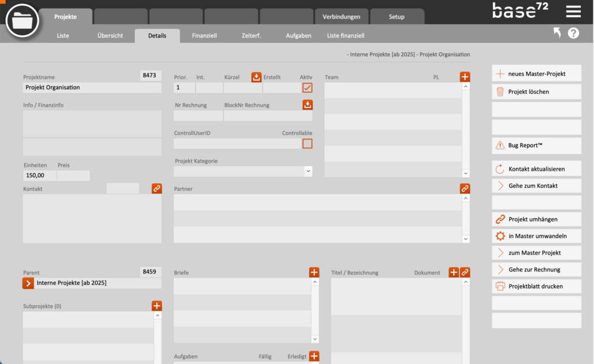Click the Bug Report button
The height and width of the screenshot is (364, 594).
click(x=536, y=145)
